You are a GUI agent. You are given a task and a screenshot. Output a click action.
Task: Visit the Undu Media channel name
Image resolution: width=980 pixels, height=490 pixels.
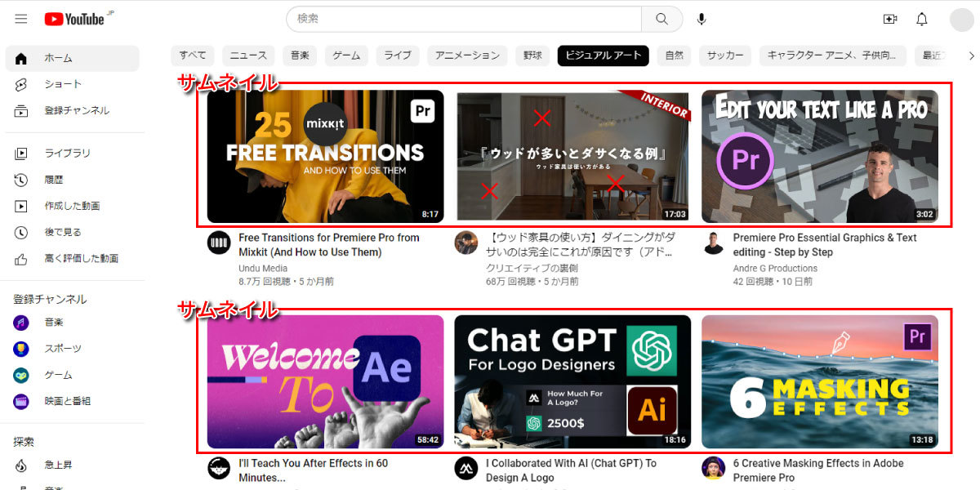[263, 268]
